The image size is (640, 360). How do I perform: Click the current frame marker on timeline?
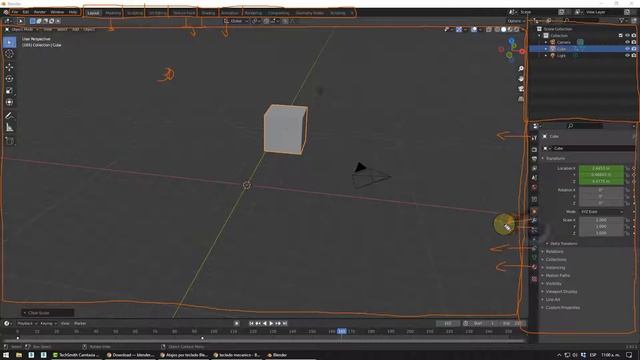[342, 331]
